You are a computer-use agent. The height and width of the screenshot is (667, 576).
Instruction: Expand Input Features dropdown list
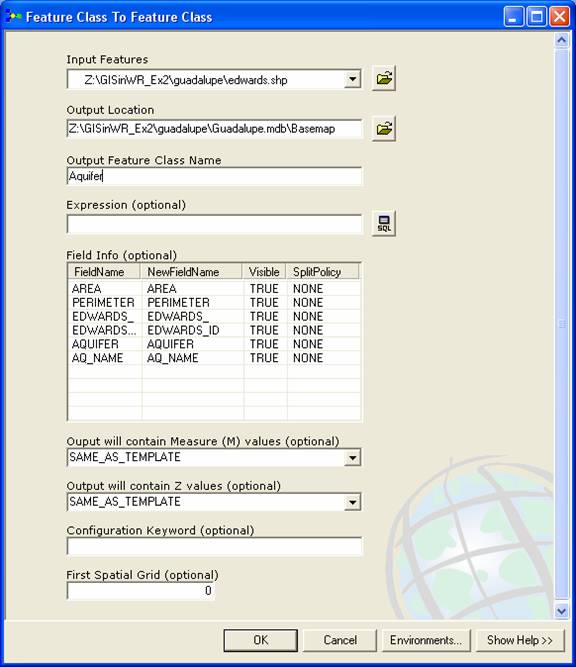[x=352, y=79]
